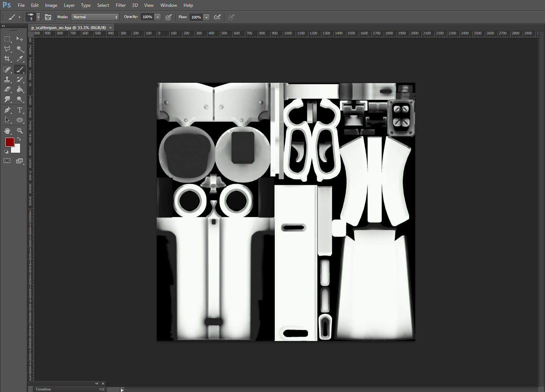The height and width of the screenshot is (392, 545).
Task: Choose the Eyedropper tool
Action: [20, 59]
